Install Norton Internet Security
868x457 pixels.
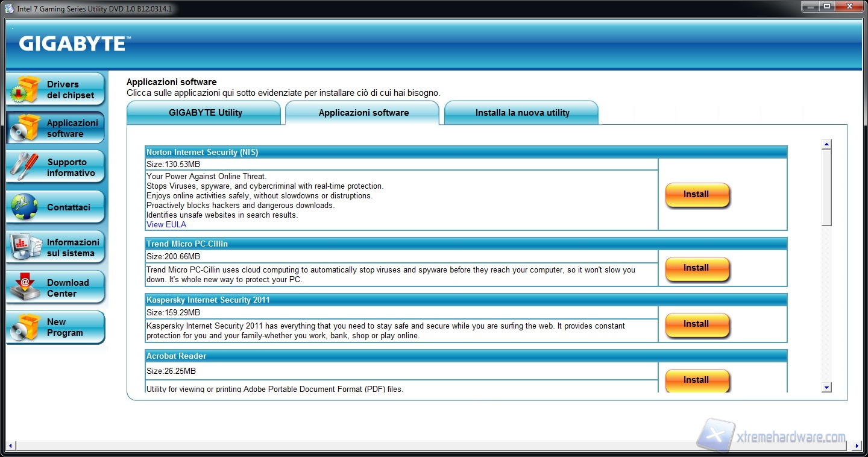pos(697,195)
